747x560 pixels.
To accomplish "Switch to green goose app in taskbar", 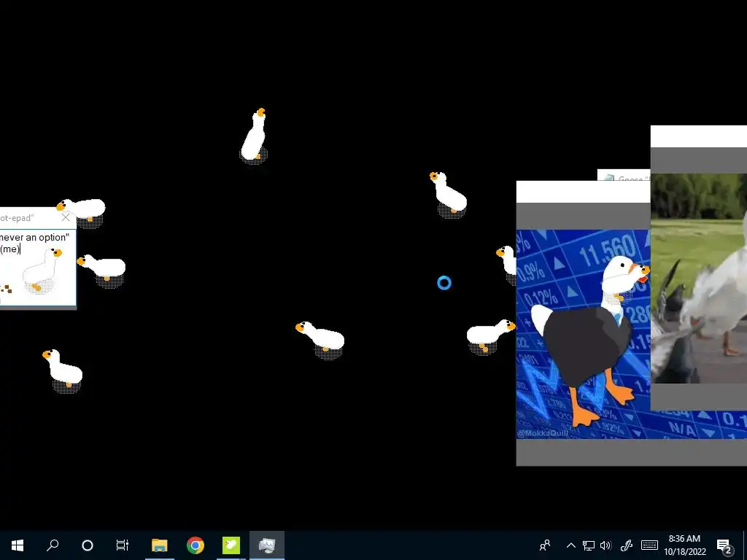I will pos(231,545).
